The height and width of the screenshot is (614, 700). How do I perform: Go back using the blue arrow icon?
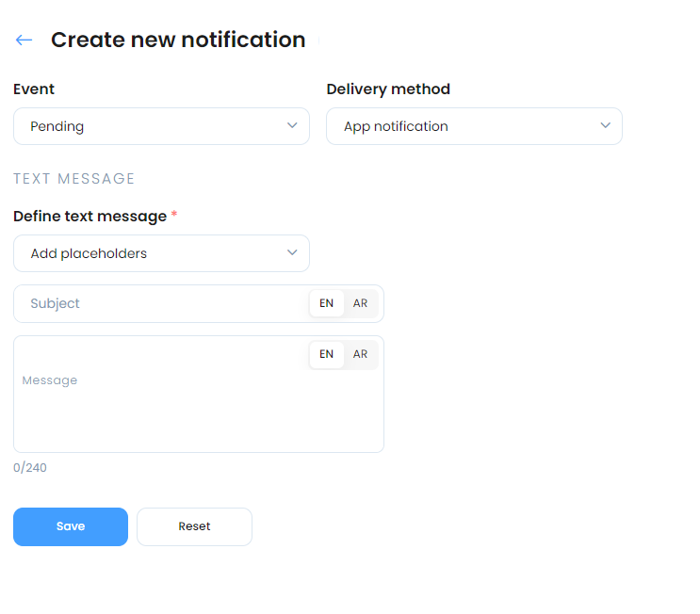[24, 40]
